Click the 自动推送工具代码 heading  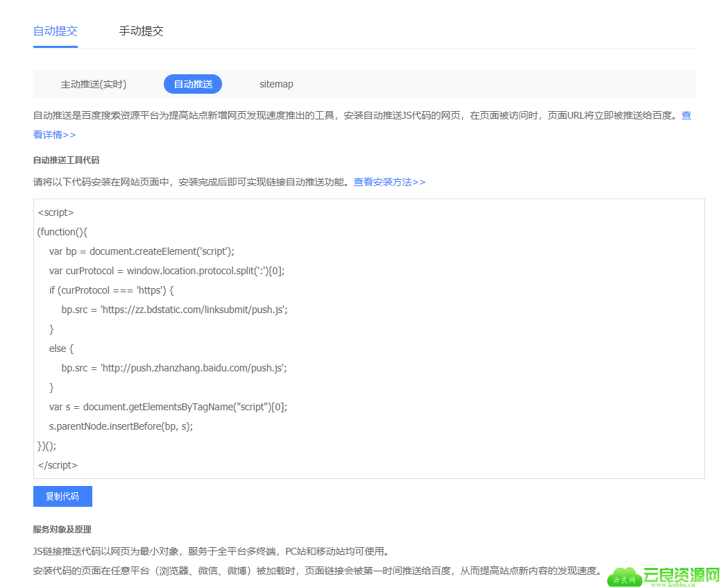[x=66, y=160]
